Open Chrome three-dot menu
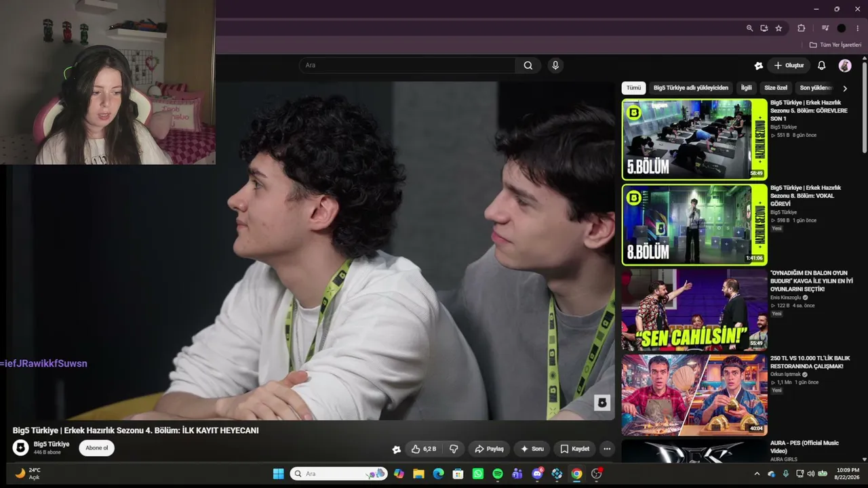Image resolution: width=868 pixels, height=488 pixels. click(858, 28)
